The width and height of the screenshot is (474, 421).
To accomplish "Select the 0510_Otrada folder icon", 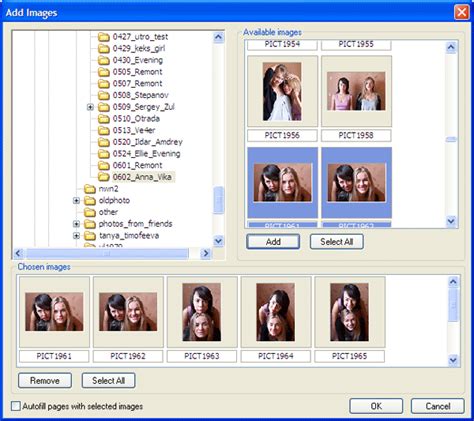I will tap(104, 119).
